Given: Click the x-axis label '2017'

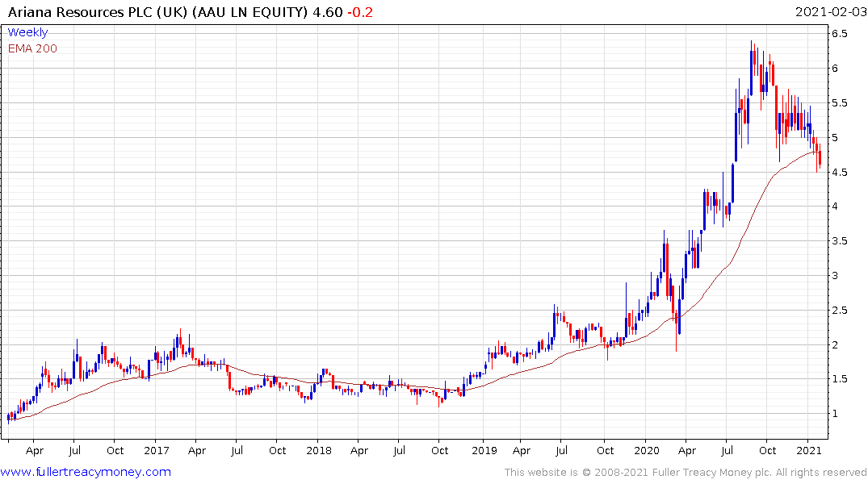Looking at the screenshot, I should (x=156, y=450).
